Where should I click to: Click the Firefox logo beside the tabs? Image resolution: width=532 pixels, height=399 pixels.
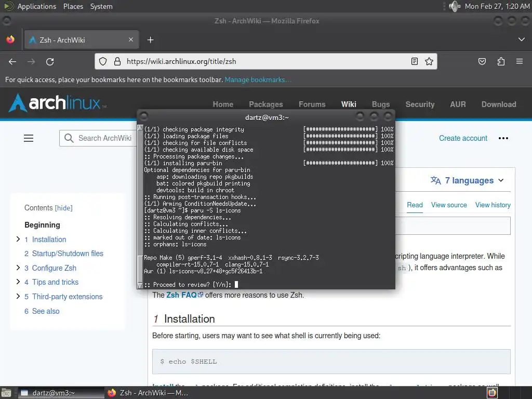[x=10, y=39]
